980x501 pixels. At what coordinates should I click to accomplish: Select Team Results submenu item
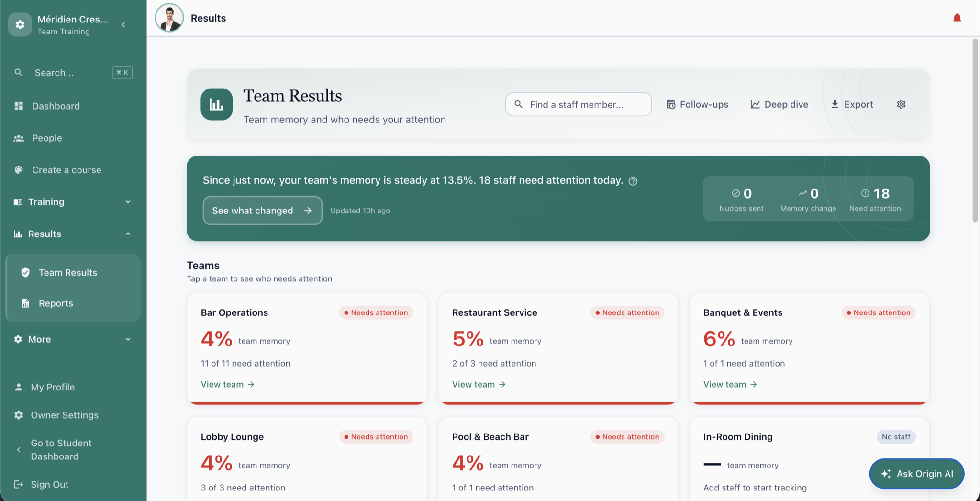coord(73,272)
